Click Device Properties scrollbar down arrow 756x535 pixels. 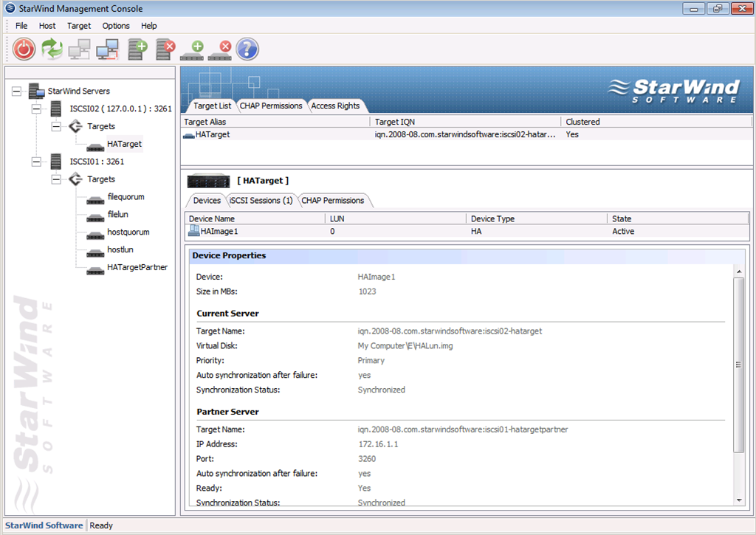(x=739, y=500)
